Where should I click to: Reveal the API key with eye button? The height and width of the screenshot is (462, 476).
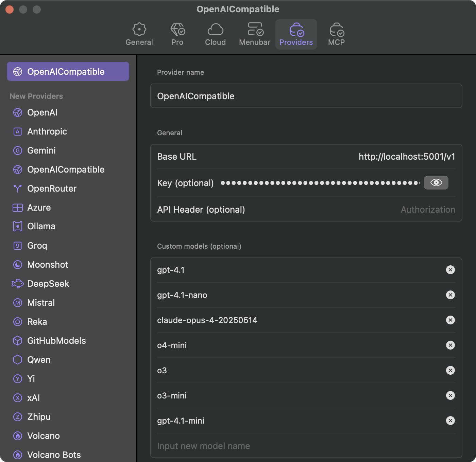pos(436,183)
